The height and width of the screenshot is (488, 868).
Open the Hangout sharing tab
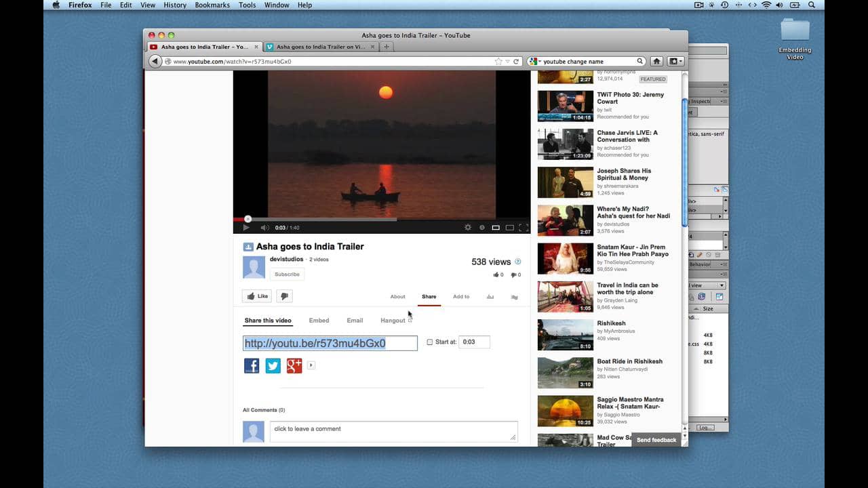click(396, 321)
